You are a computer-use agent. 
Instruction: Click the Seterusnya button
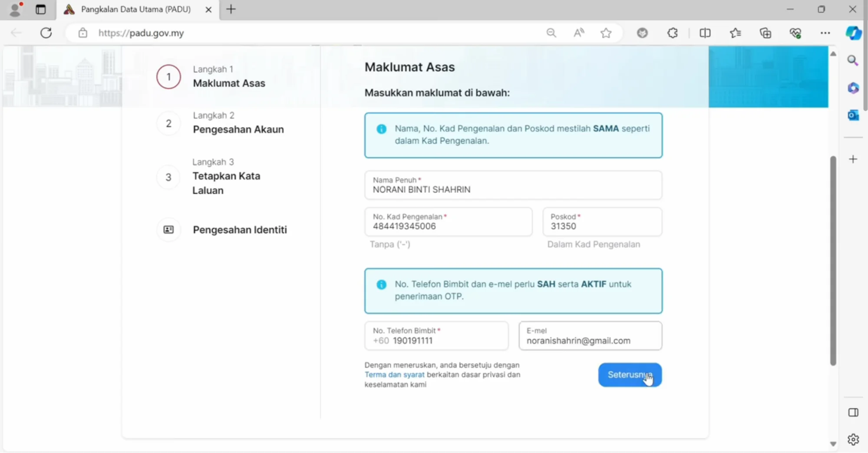(x=630, y=375)
